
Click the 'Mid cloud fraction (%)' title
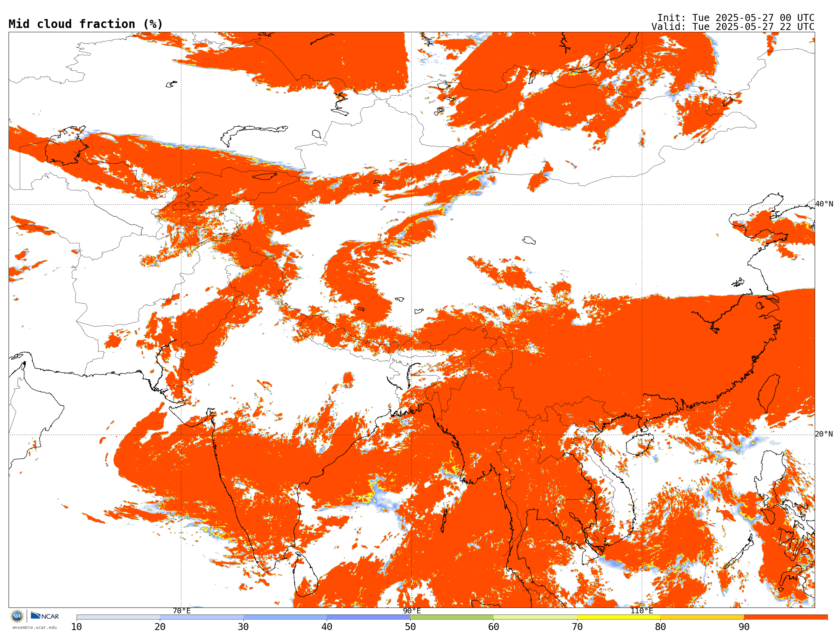pos(86,24)
